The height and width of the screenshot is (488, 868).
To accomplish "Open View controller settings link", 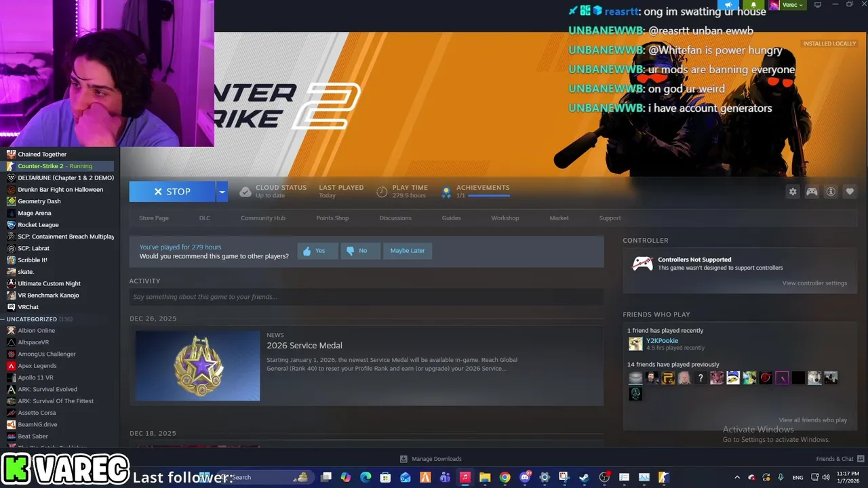I will 814,283.
